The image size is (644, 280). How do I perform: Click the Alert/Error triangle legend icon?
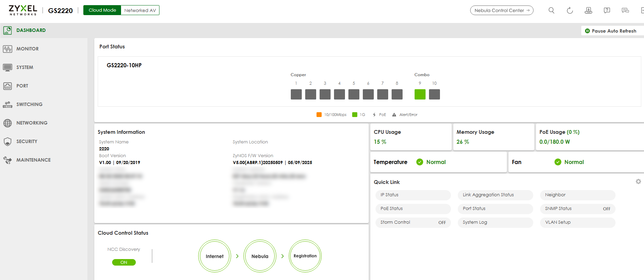[394, 115]
